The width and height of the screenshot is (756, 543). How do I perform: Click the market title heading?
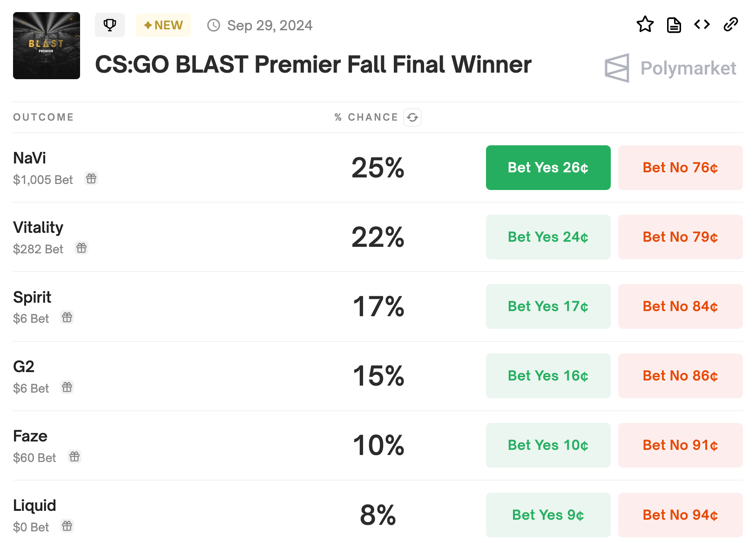click(313, 64)
